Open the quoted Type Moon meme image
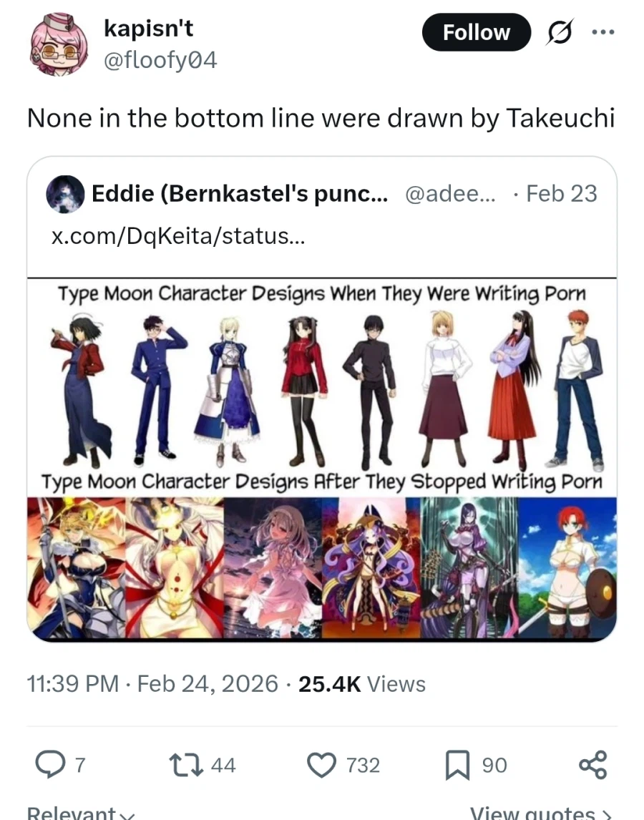644x820 pixels. pyautogui.click(x=322, y=459)
